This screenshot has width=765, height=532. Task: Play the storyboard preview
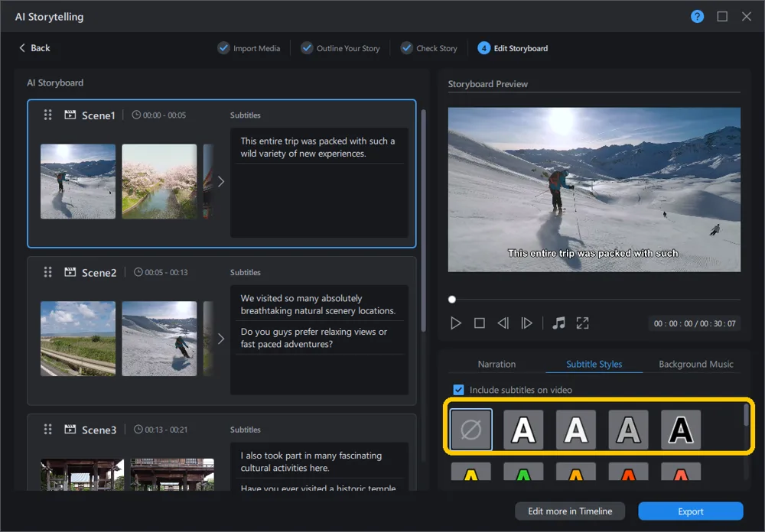point(456,323)
